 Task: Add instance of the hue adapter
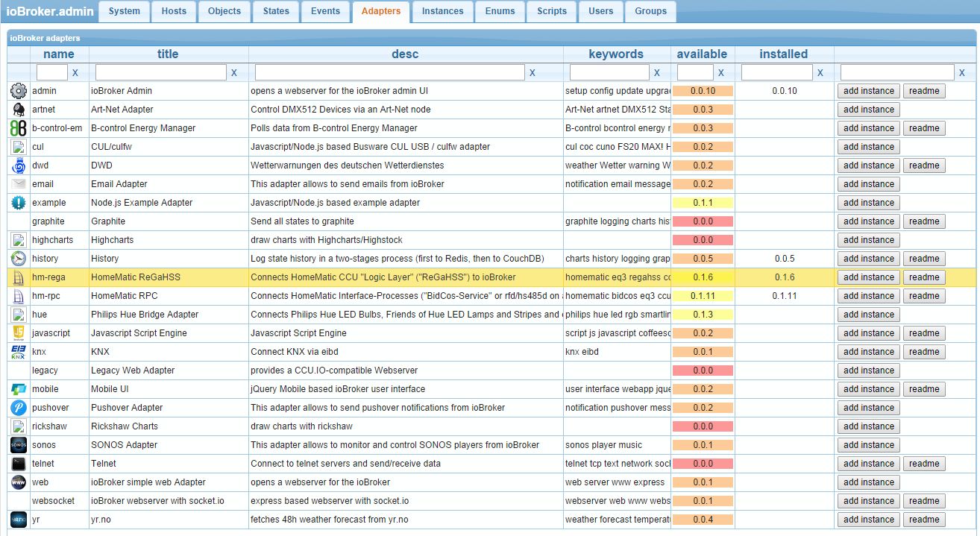(x=869, y=315)
